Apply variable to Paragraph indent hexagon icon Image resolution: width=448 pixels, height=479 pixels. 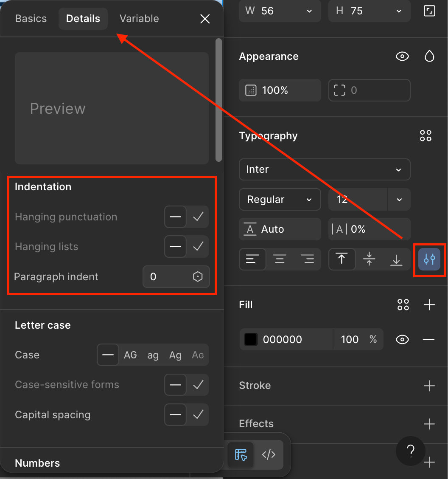tap(197, 277)
